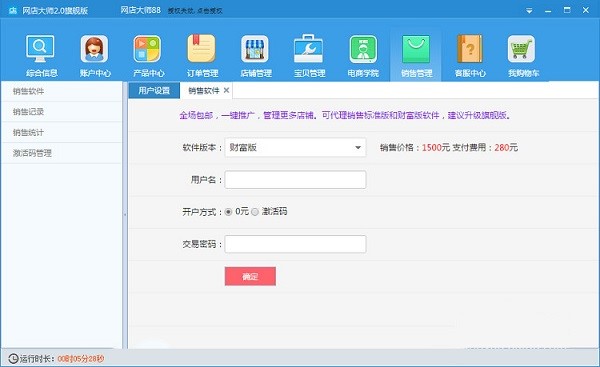
Task: Switch to 用户设置 tab
Action: tap(154, 90)
